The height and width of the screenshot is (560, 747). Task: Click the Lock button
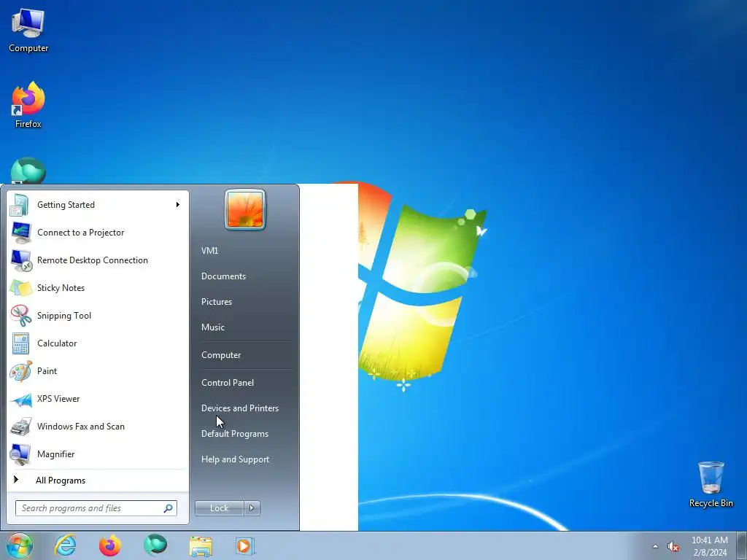click(219, 508)
